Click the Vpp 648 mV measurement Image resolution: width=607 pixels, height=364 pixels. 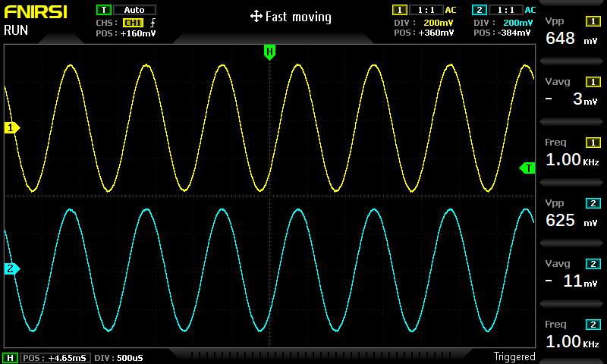coord(571,38)
